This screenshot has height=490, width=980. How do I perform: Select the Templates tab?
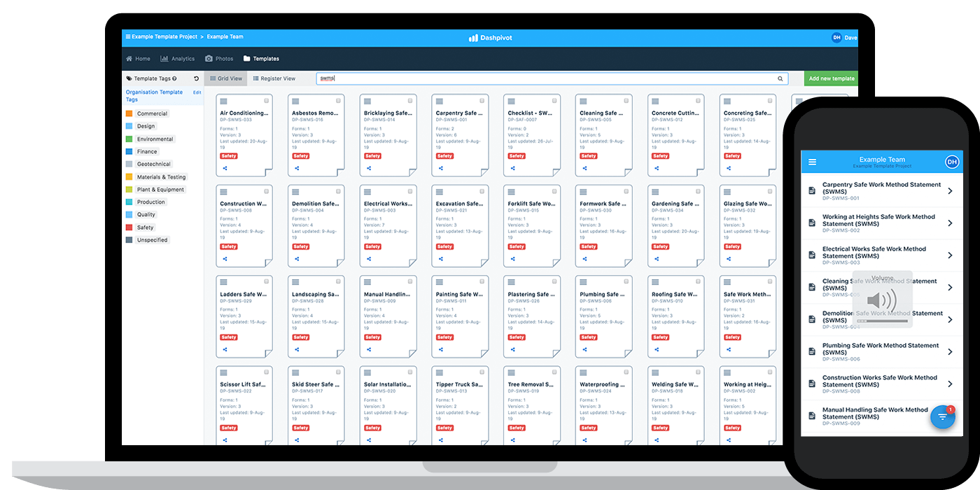point(261,59)
